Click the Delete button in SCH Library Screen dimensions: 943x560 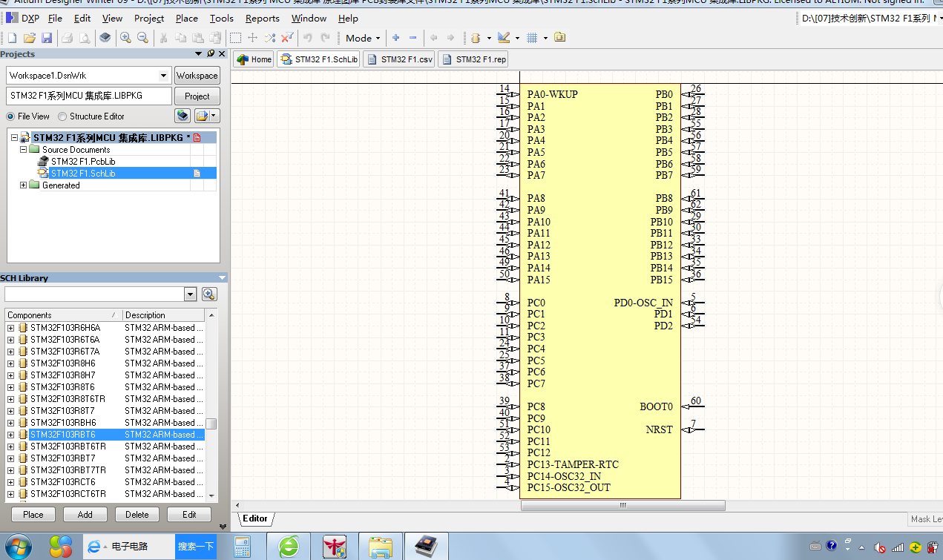(137, 514)
